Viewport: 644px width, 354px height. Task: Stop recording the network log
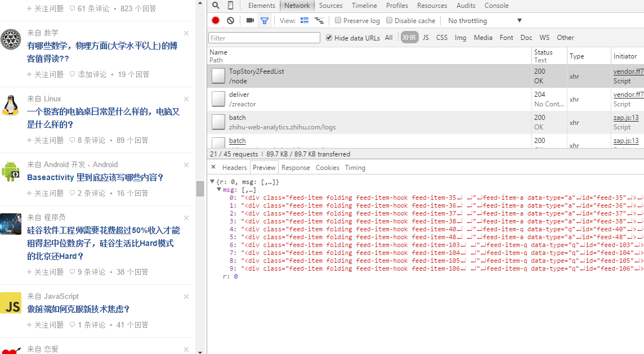(x=215, y=20)
